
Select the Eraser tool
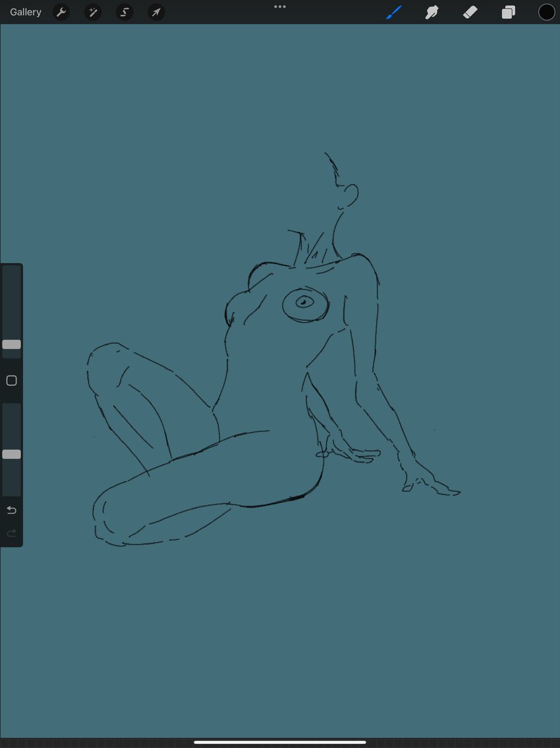click(x=470, y=12)
